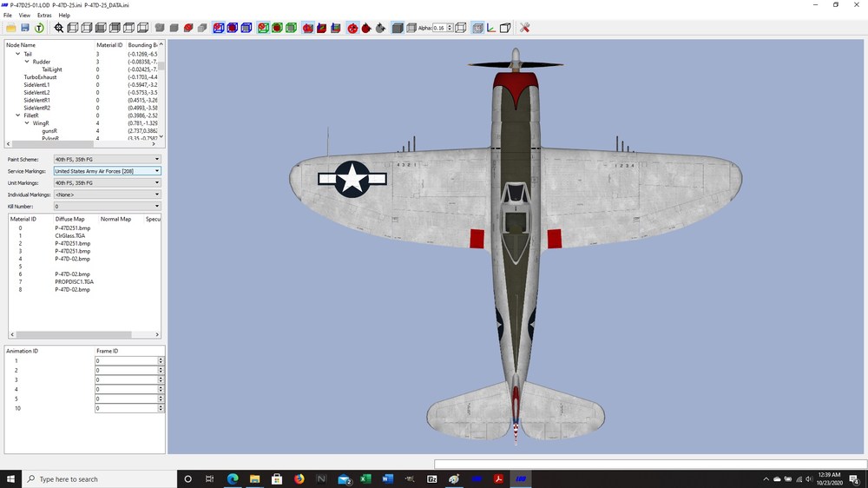Click the green reload icon

[x=39, y=28]
